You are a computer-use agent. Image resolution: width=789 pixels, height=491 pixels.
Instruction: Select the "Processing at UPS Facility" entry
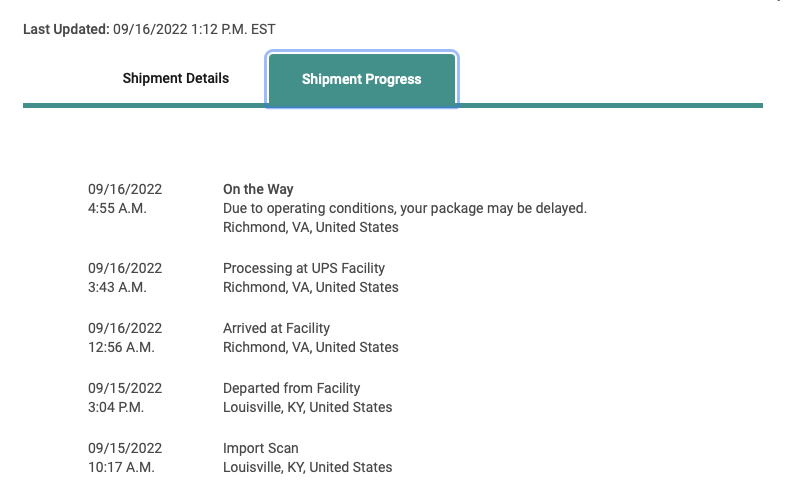[x=303, y=268]
